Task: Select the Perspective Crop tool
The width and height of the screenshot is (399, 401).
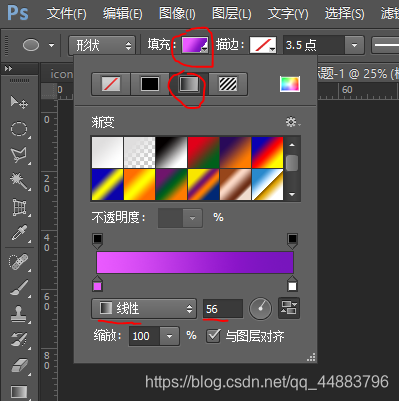Action: [19, 207]
